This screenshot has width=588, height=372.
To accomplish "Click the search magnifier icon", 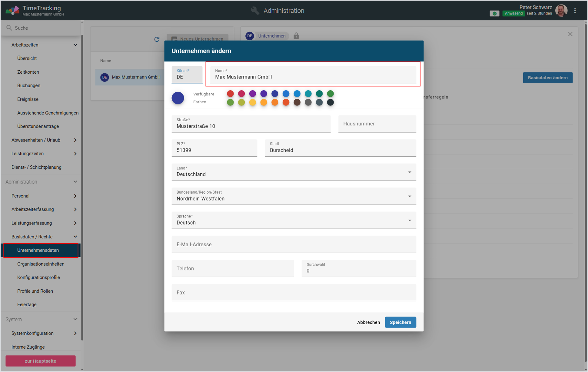I will pyautogui.click(x=9, y=28).
